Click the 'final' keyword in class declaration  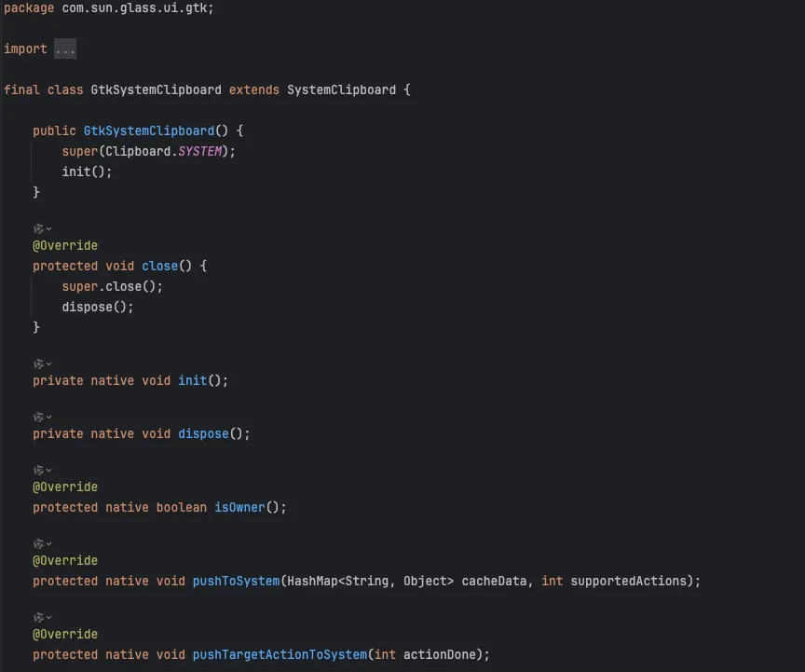point(21,89)
